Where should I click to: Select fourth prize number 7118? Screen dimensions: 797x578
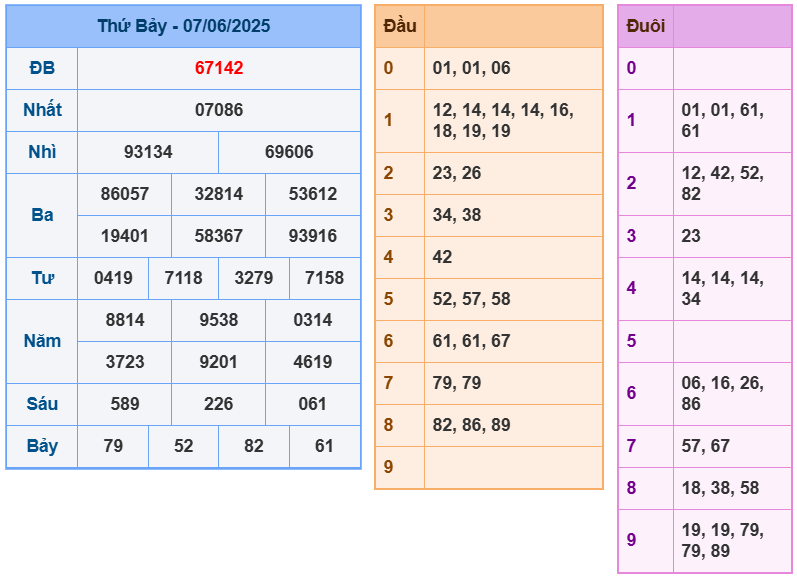click(183, 278)
